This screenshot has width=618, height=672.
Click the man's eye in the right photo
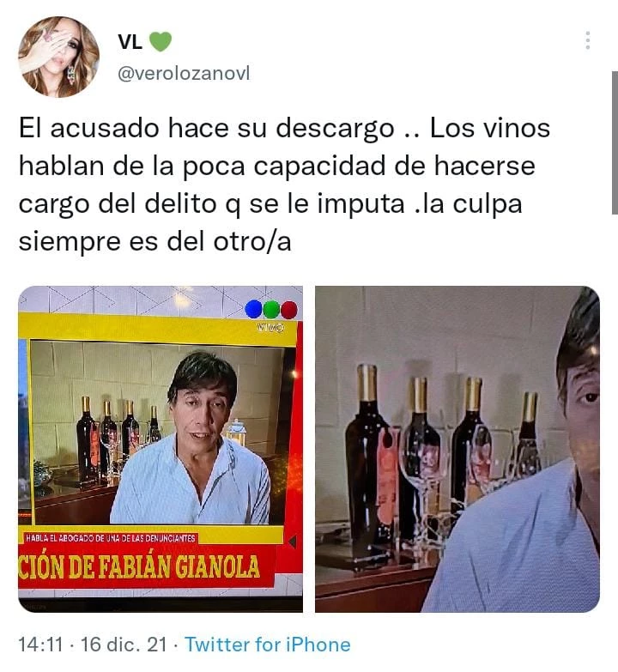coord(591,397)
